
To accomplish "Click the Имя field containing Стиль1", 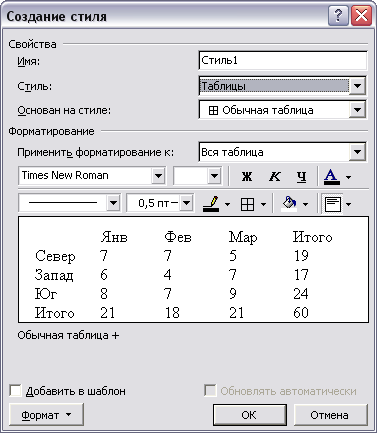I will 283,61.
